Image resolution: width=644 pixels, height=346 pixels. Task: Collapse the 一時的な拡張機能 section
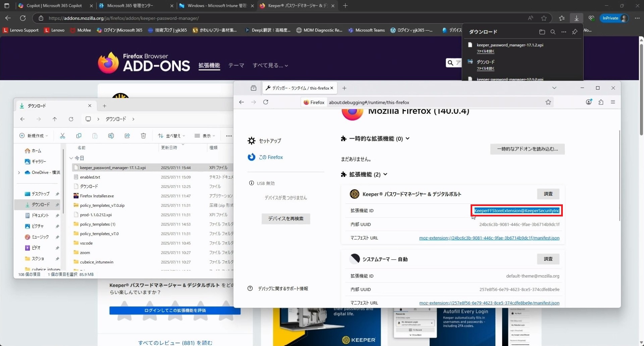[x=408, y=139]
